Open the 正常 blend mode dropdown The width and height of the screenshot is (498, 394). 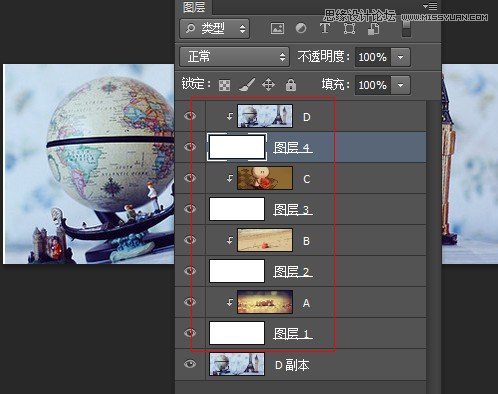click(x=234, y=57)
